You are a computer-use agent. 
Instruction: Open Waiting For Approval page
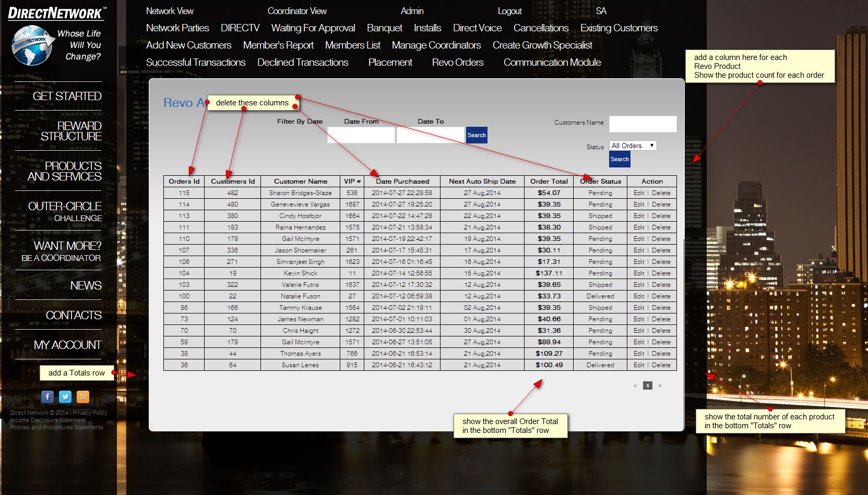[x=313, y=28]
